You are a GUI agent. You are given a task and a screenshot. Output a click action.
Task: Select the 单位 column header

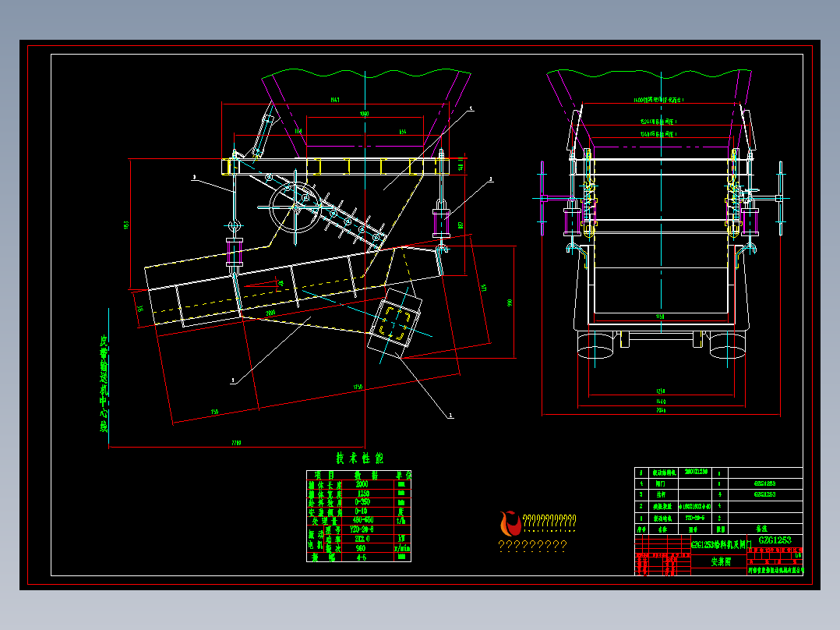403,475
